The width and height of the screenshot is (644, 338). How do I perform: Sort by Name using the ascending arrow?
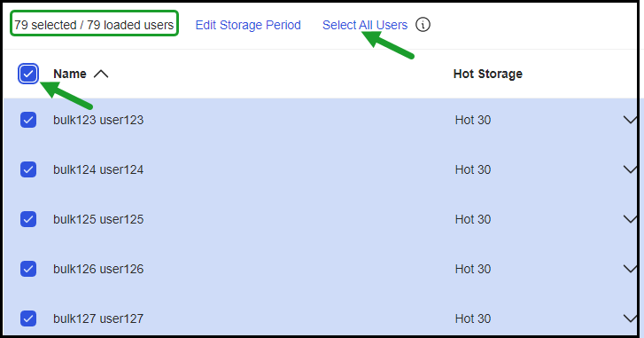(101, 74)
